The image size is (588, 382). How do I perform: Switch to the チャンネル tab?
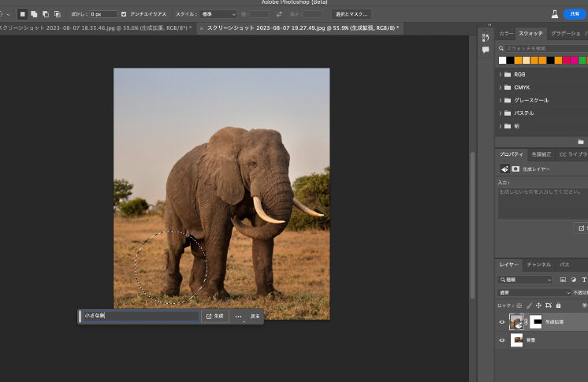pyautogui.click(x=539, y=265)
